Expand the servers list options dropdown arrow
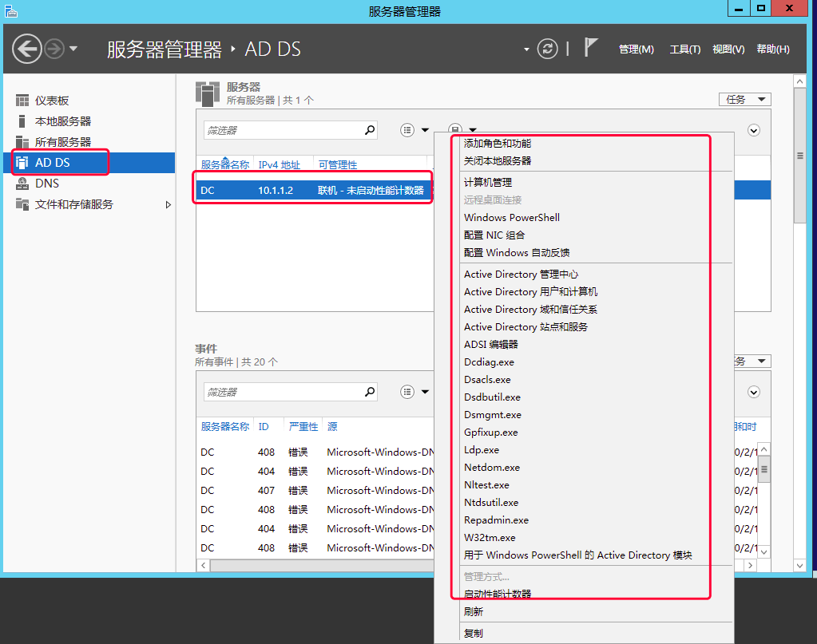Image resolution: width=817 pixels, height=644 pixels. (425, 130)
